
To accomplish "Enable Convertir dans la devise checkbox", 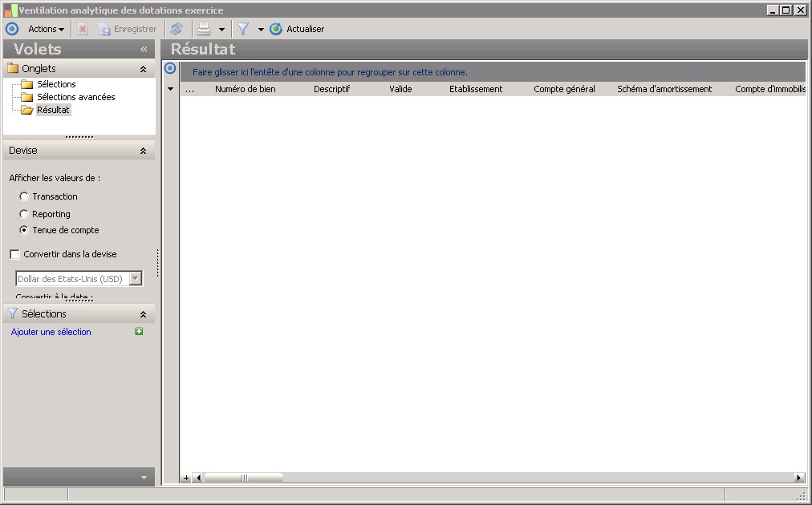I will (x=14, y=254).
